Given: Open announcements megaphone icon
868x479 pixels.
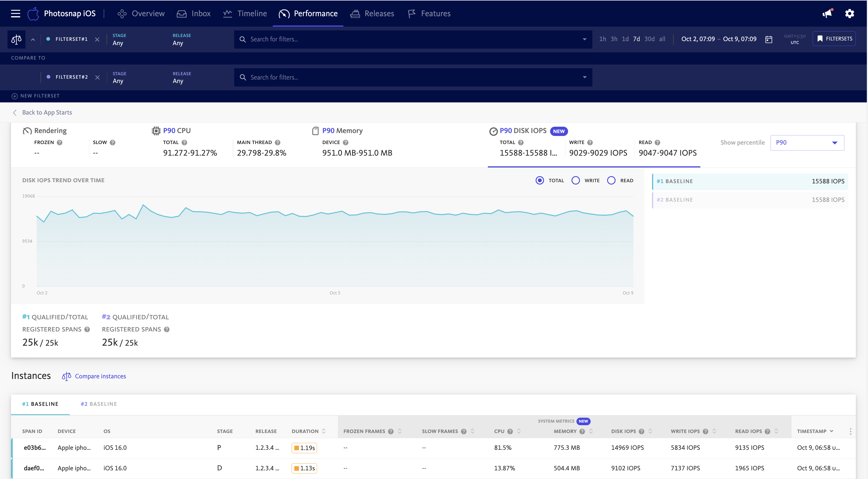Looking at the screenshot, I should 827,14.
